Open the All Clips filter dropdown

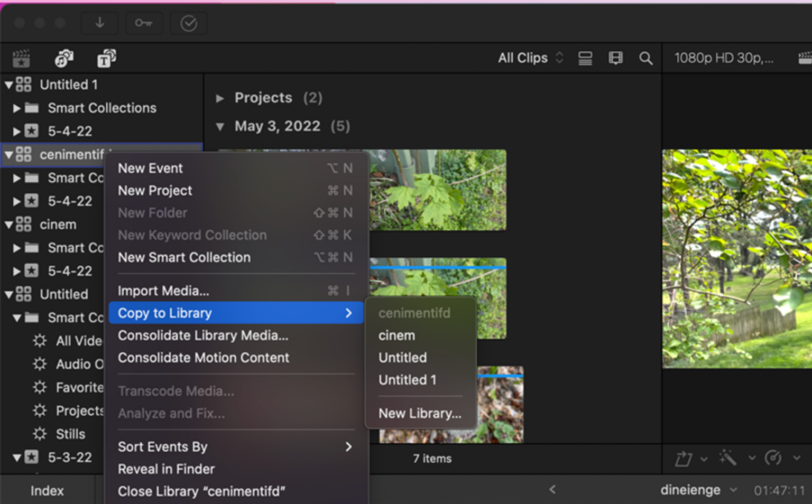(531, 58)
